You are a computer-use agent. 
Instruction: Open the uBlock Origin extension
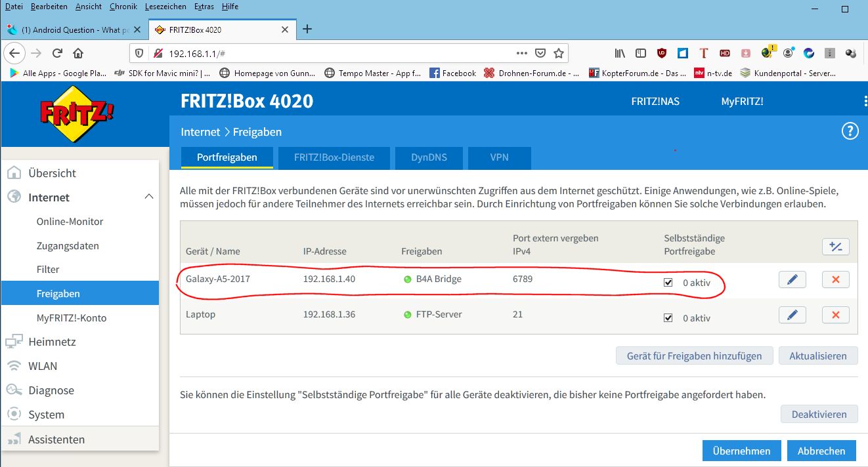coord(662,53)
